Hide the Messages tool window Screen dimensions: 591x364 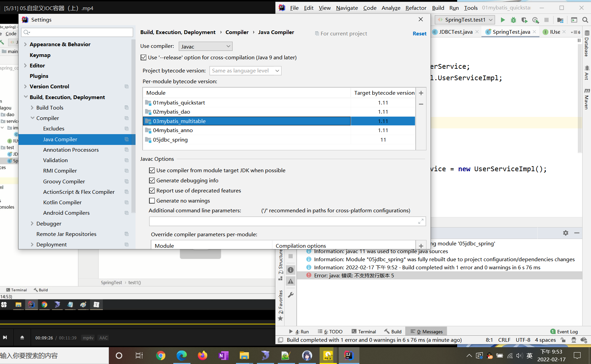click(x=577, y=233)
